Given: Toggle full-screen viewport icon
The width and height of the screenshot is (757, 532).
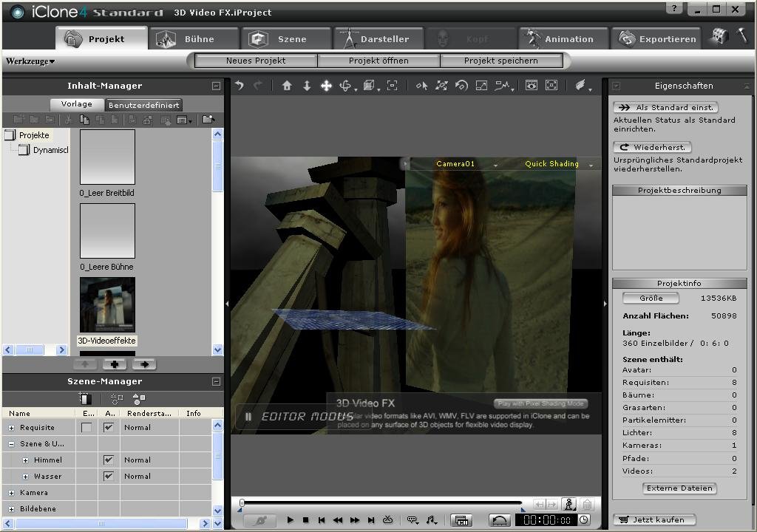Looking at the screenshot, I should coord(551,86).
